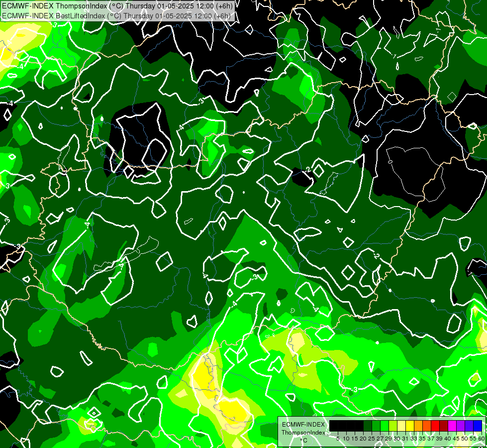Select the purple 45-50 legend swatch
Image resolution: width=487 pixels, height=448 pixels.
pos(461,426)
